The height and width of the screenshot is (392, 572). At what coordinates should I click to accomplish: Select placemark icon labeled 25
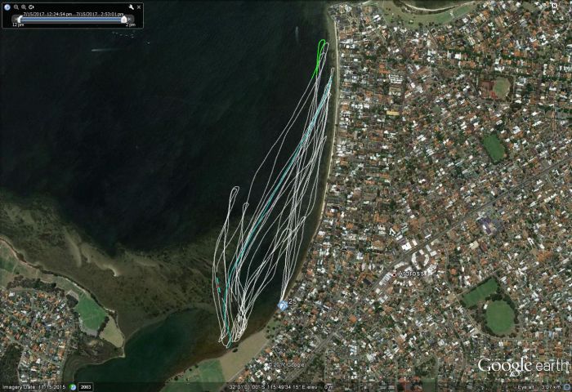point(283,305)
